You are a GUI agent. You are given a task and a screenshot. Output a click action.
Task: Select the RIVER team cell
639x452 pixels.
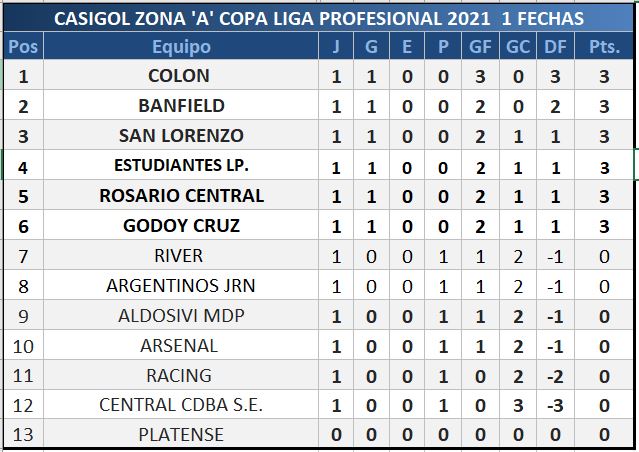coord(181,256)
